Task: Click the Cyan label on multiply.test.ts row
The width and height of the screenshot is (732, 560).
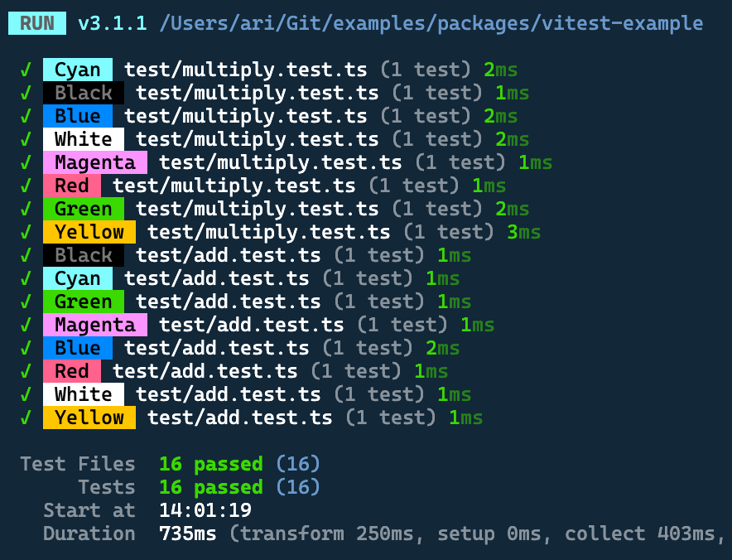Action: (x=77, y=70)
